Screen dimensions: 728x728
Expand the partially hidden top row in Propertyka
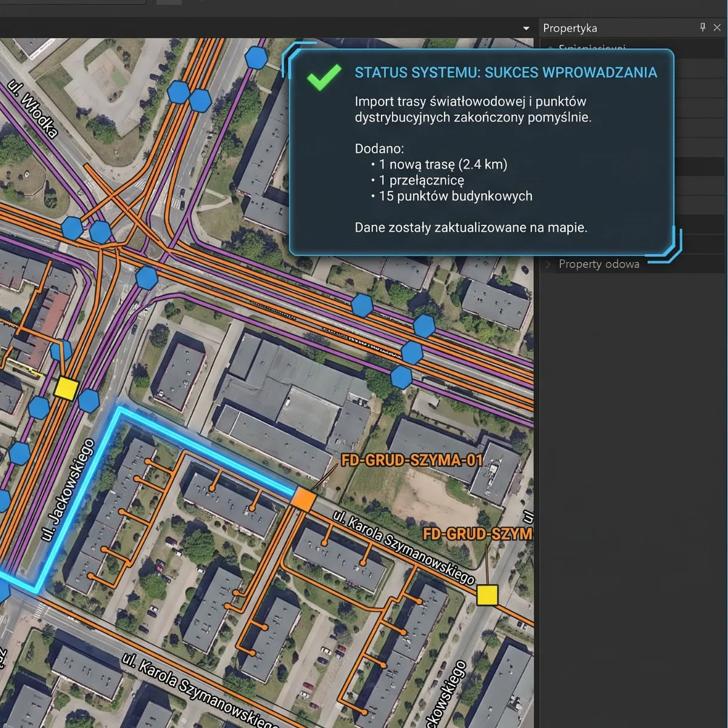click(x=550, y=47)
